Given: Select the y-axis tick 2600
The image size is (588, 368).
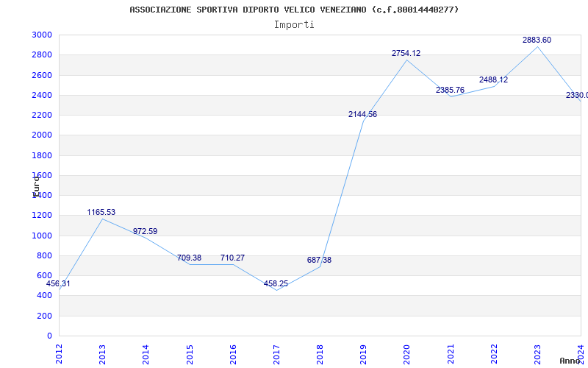Looking at the screenshot, I should click(x=42, y=75).
